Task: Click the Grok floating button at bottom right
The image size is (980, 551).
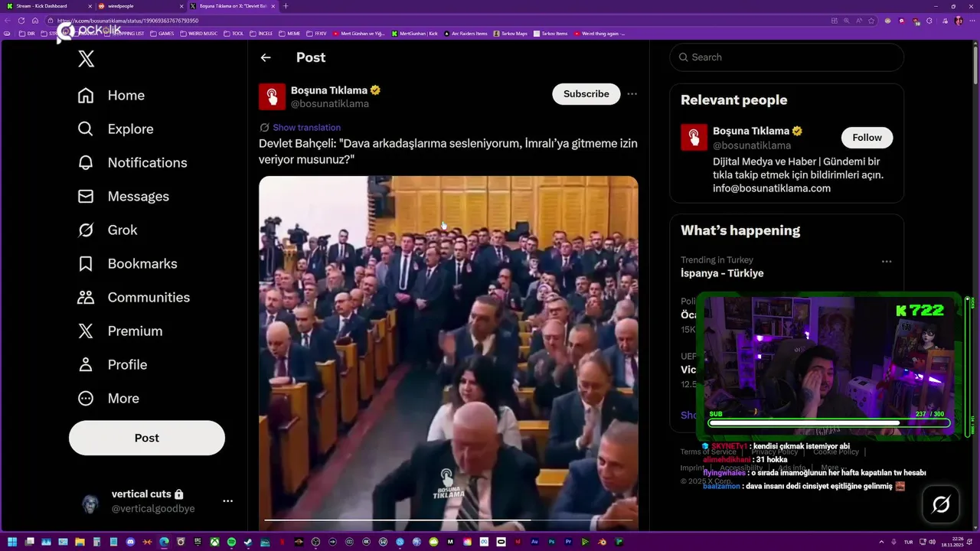Action: 941,505
